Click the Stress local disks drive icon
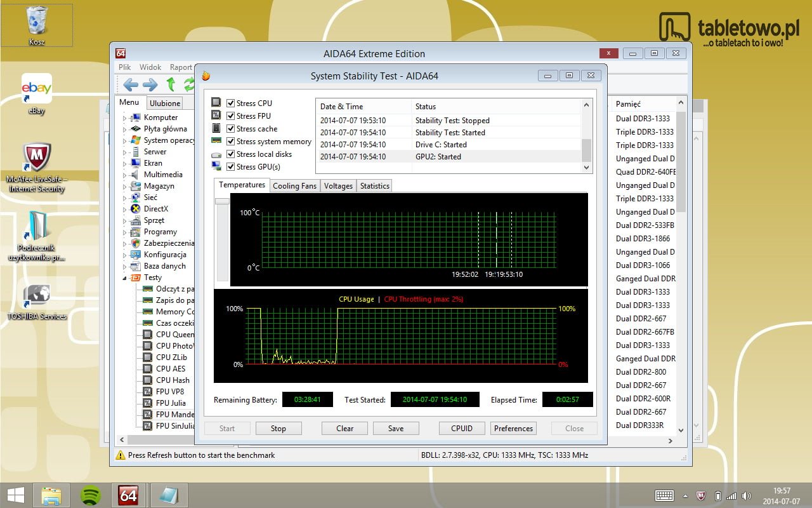The width and height of the screenshot is (812, 508). pos(216,154)
